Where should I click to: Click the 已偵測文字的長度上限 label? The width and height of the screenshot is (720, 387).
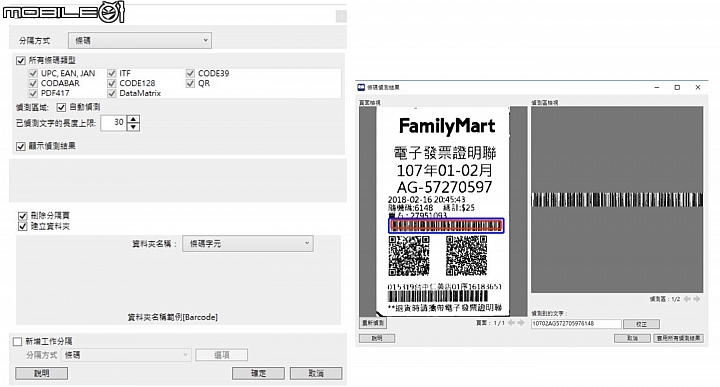(56, 123)
